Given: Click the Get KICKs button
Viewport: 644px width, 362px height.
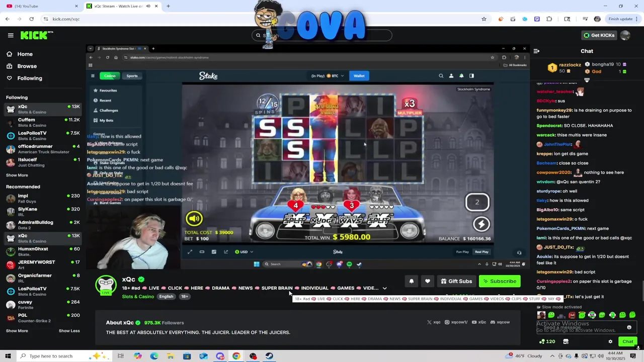Looking at the screenshot, I should (x=599, y=35).
